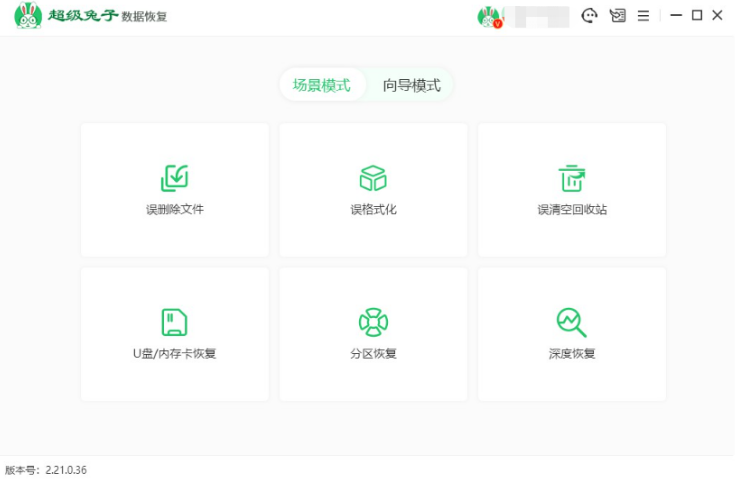
Task: Click the U盘/内存卡恢复 disk icon
Action: click(174, 322)
